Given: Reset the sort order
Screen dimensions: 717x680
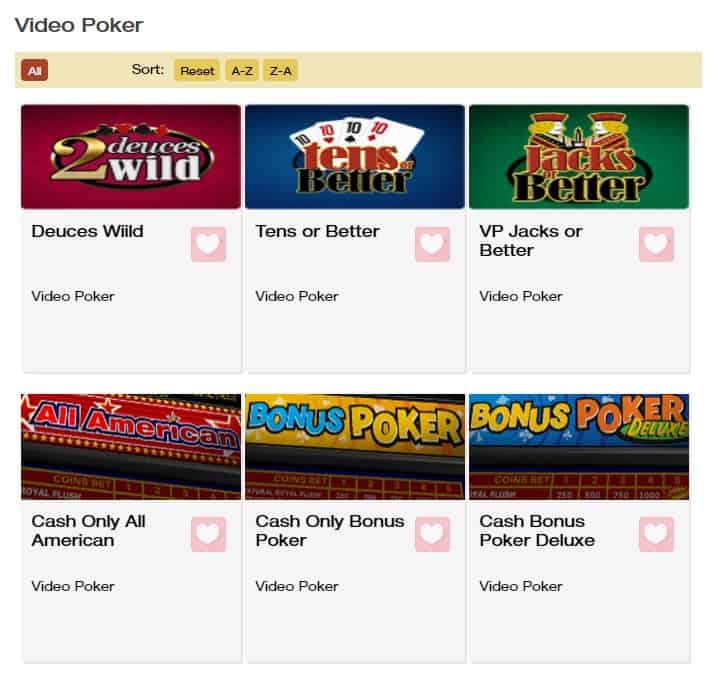Looking at the screenshot, I should point(197,70).
